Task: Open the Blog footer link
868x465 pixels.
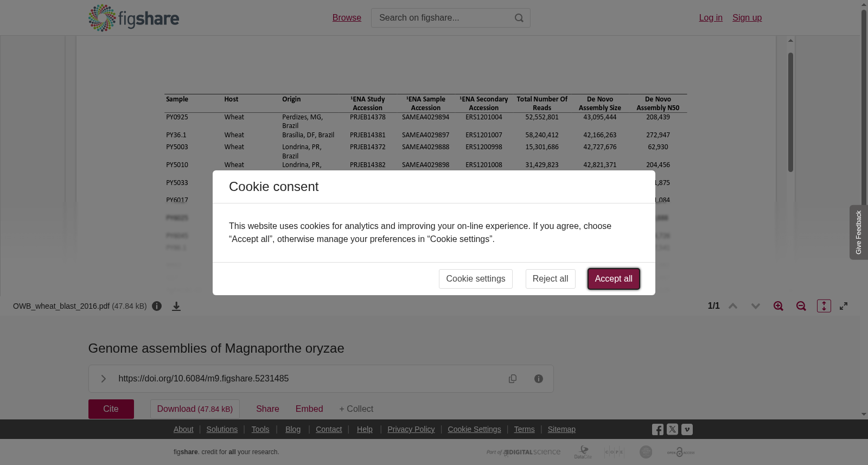Action: [293, 429]
